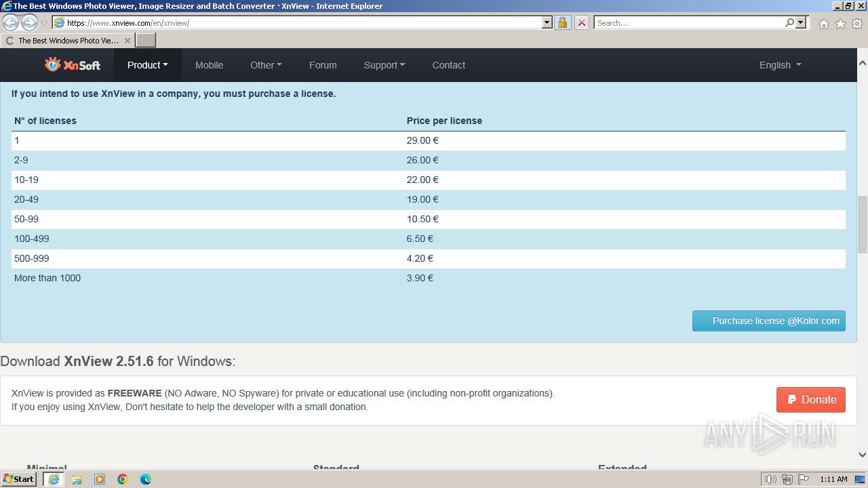
Task: Click the page vertical scrollbar thumb
Action: (863, 224)
